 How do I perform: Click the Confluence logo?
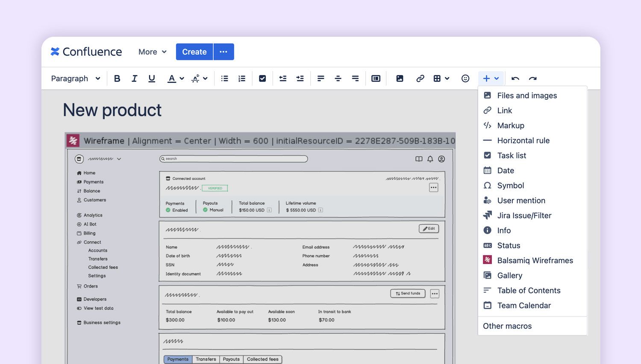86,52
